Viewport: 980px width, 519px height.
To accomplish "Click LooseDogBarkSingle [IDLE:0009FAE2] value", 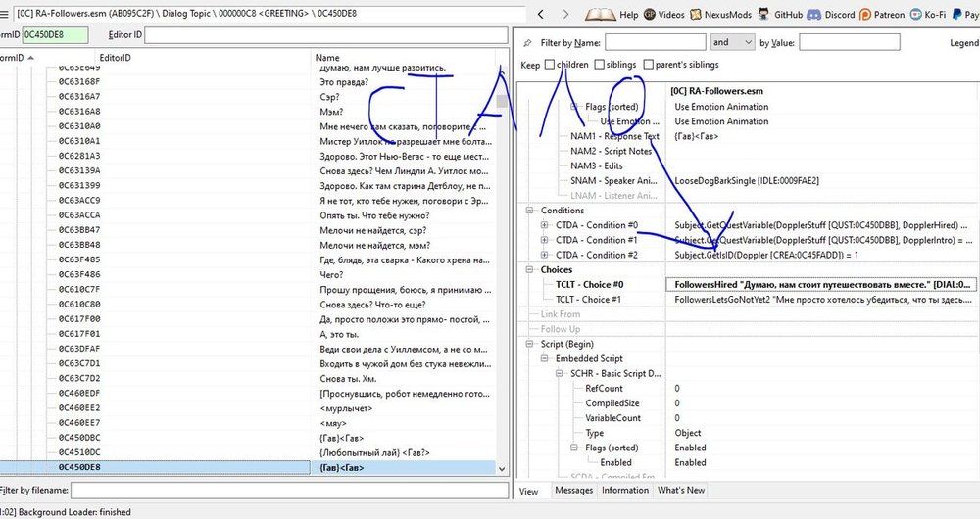I will coord(746,180).
